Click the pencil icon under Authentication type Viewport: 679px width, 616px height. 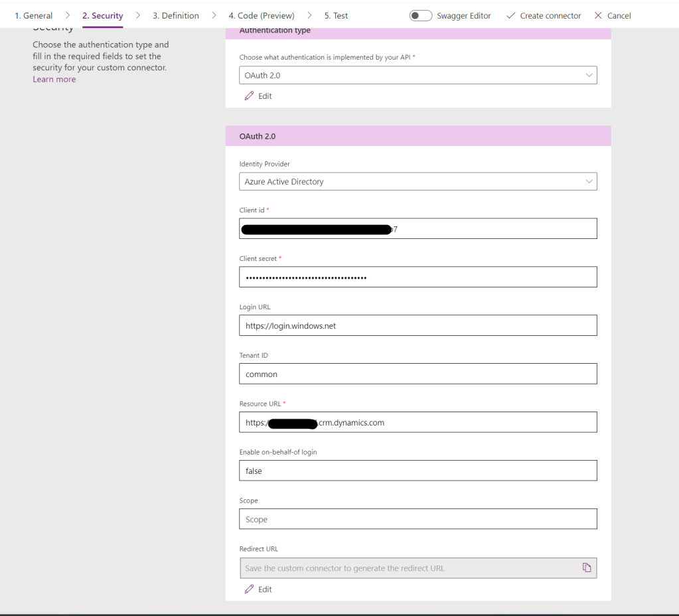[x=250, y=96]
